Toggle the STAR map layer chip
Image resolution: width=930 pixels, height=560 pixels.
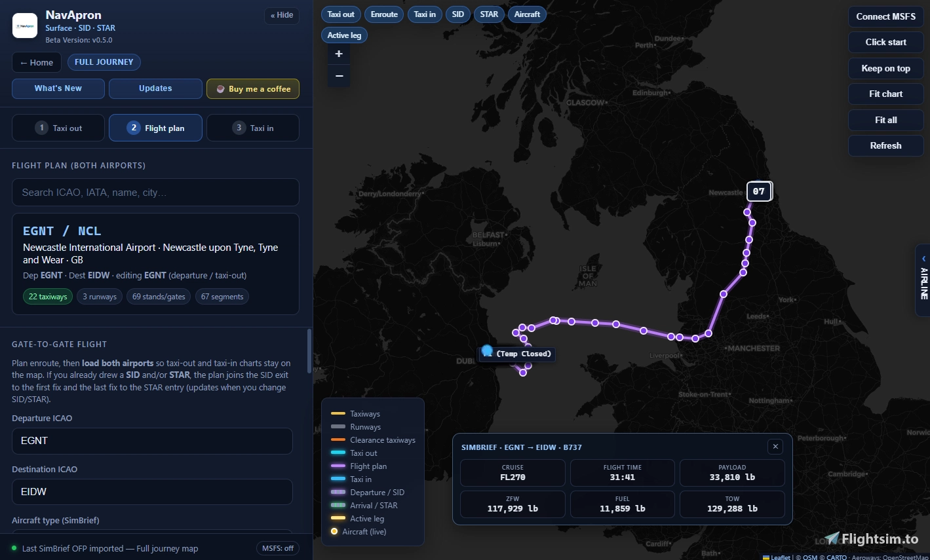click(x=489, y=14)
